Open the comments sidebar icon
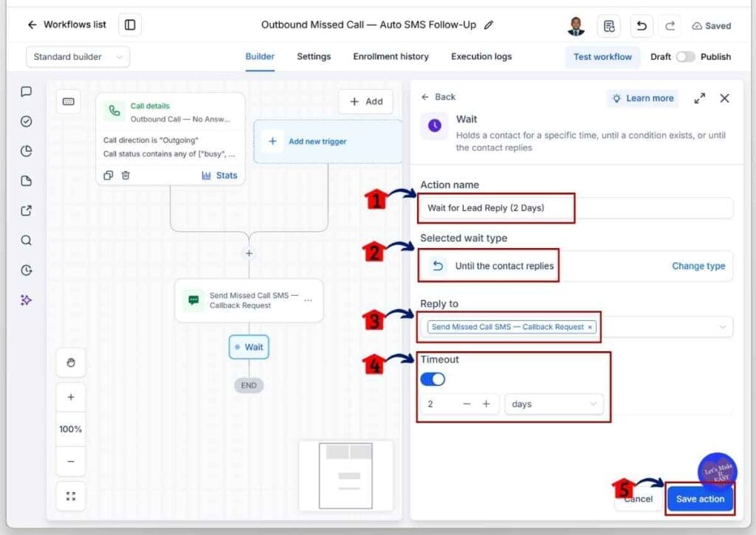The height and width of the screenshot is (535, 756). pos(27,92)
